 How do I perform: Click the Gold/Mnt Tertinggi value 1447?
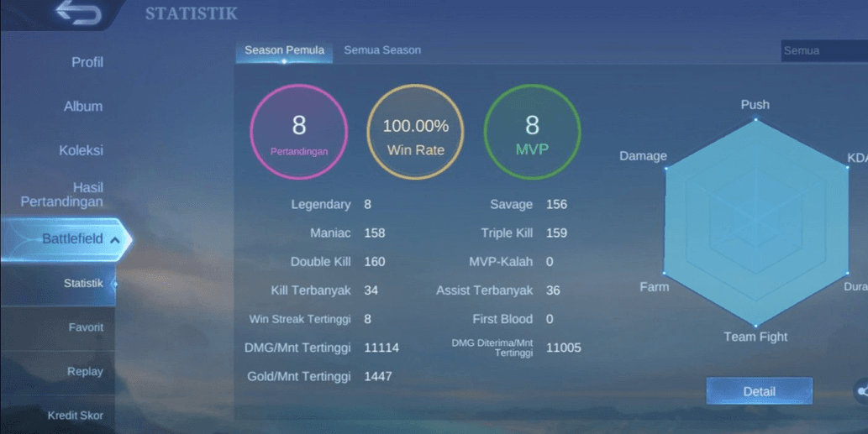pyautogui.click(x=377, y=377)
